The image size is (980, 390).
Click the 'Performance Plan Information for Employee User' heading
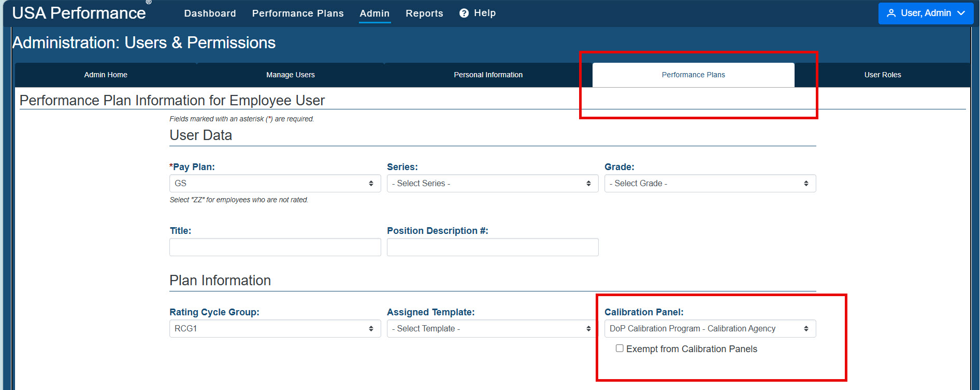(x=172, y=100)
